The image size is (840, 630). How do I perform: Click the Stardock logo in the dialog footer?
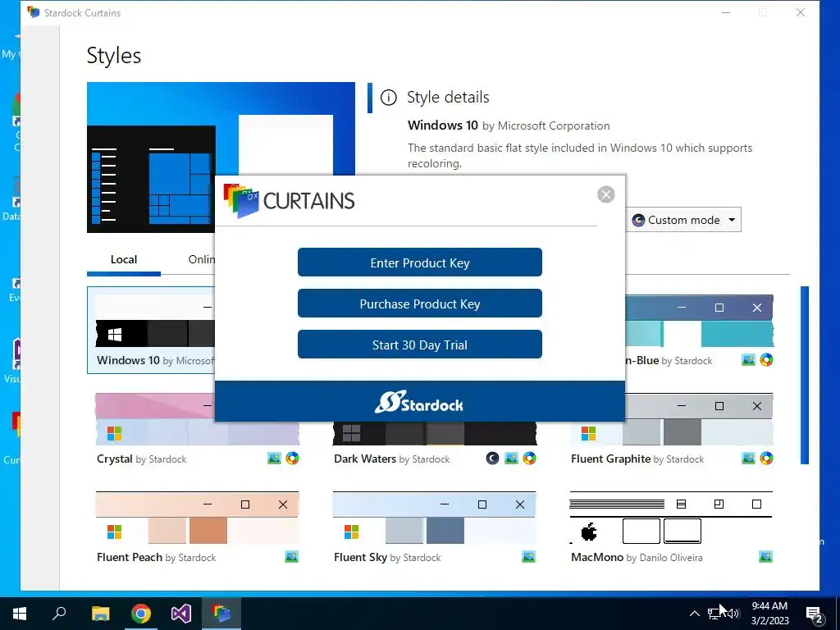[x=419, y=402]
